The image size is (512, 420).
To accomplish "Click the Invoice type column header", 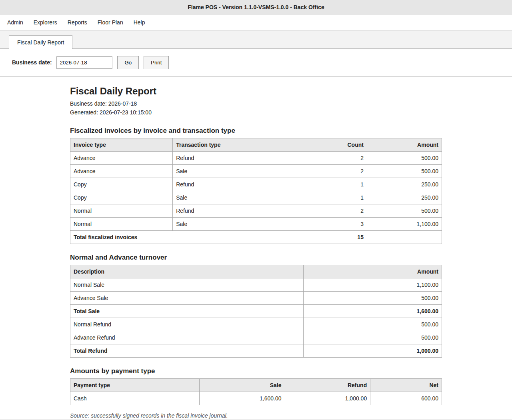I will tap(122, 145).
